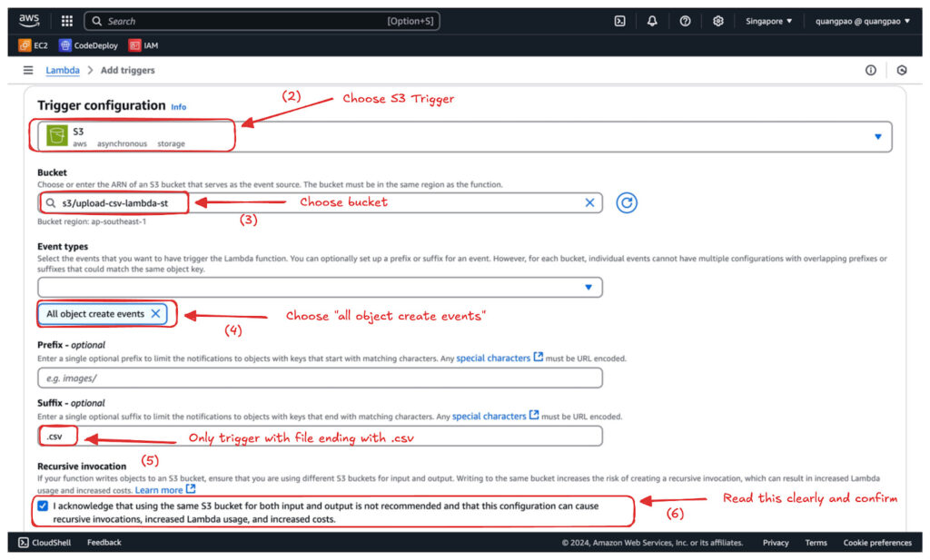This screenshot has height=560, width=930.
Task: Open special characters link under Prefix
Action: [499, 358]
